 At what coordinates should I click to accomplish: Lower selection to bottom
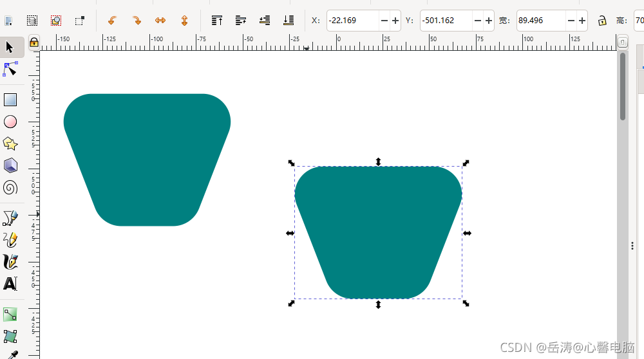click(289, 21)
